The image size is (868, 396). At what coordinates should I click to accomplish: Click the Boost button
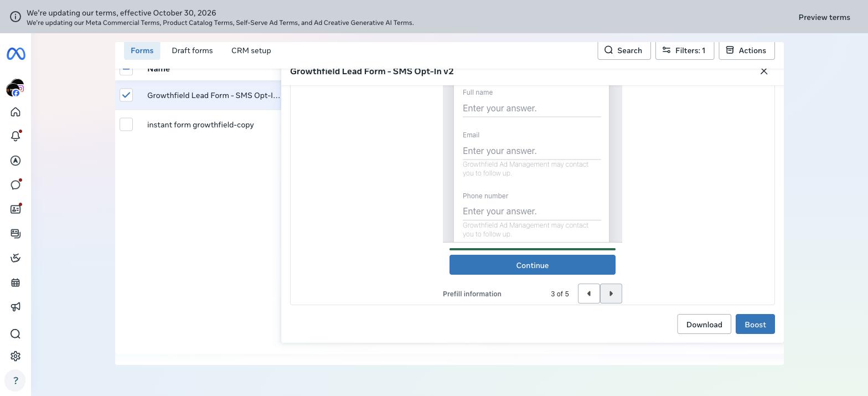(755, 325)
